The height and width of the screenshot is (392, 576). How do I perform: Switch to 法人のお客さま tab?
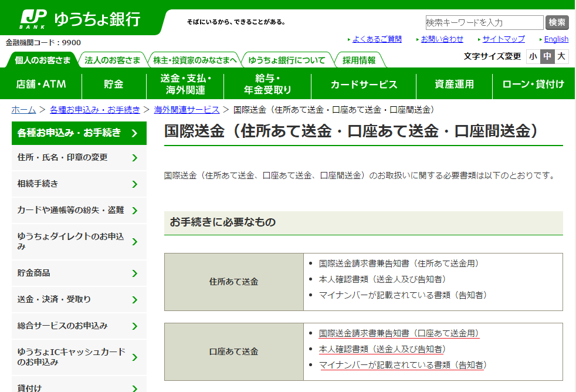coord(112,60)
